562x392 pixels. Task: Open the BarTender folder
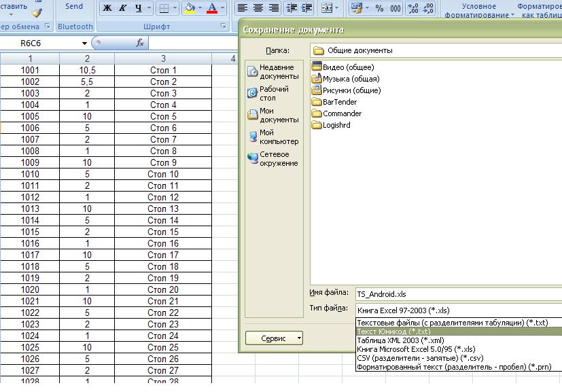point(339,102)
